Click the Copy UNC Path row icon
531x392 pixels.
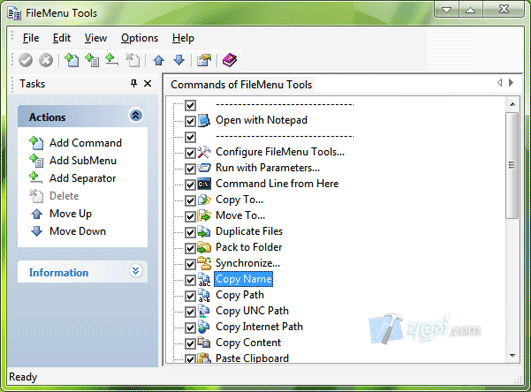(x=204, y=311)
